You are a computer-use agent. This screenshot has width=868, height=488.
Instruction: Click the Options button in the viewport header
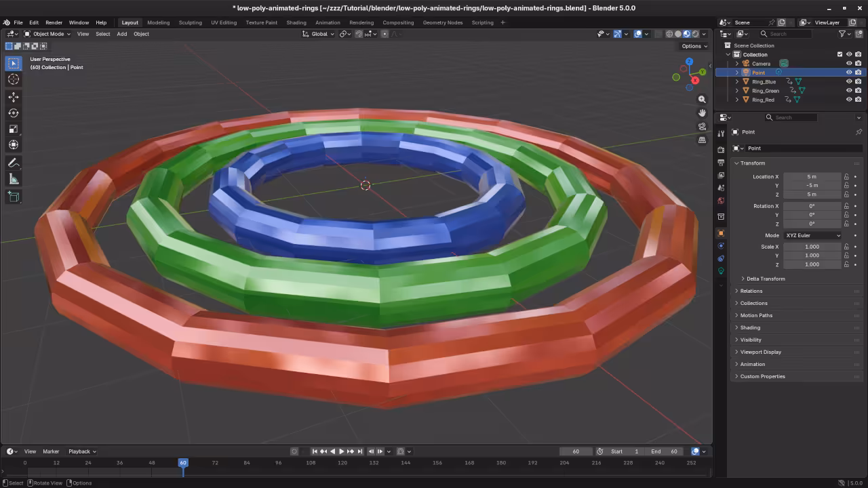tap(692, 45)
